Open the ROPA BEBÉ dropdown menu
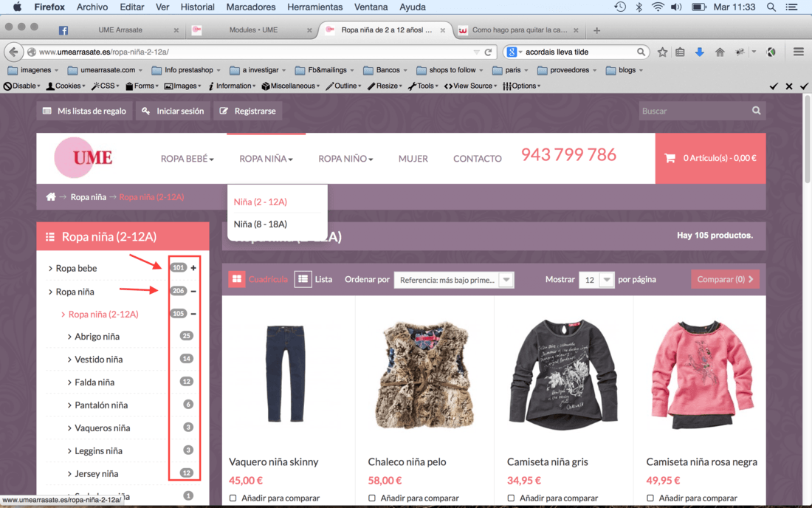This screenshot has height=508, width=812. [187, 159]
